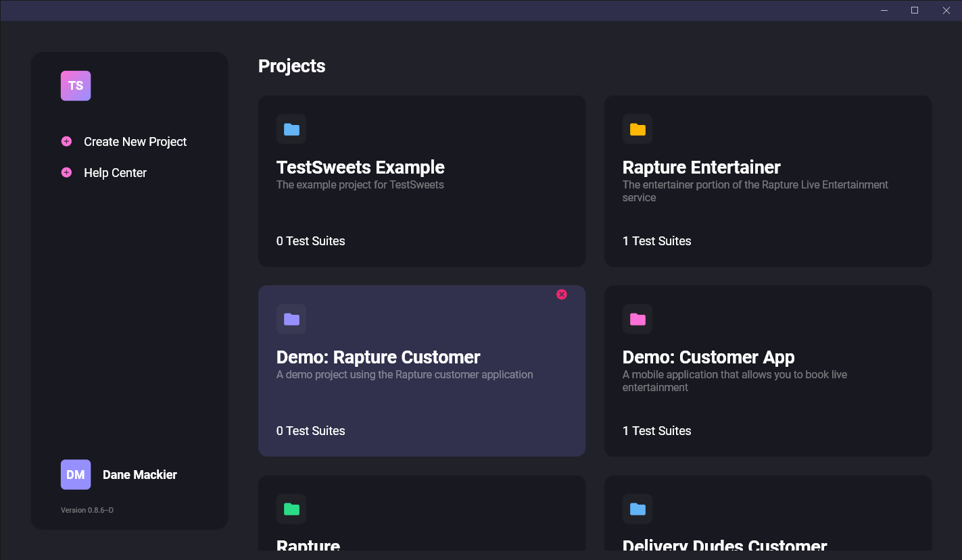Click the blue folder icon of Delivery Dudes Customer
Screen dimensions: 962x560
coord(638,509)
